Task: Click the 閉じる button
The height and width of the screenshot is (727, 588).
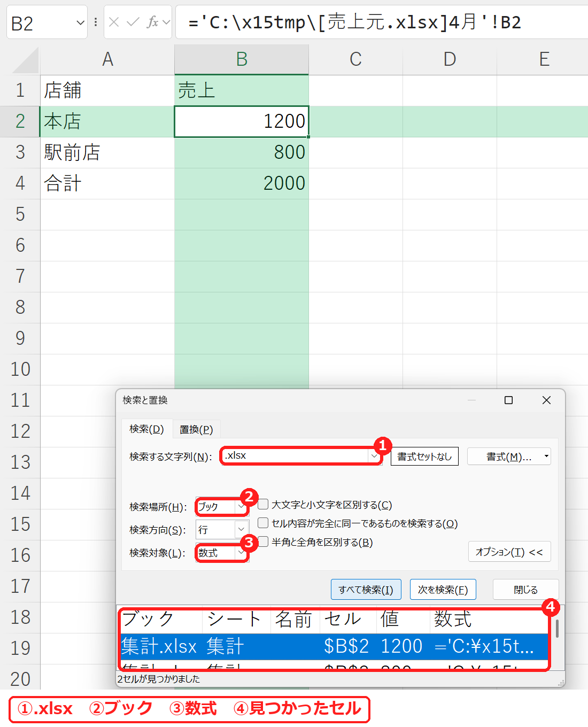Action: point(525,590)
